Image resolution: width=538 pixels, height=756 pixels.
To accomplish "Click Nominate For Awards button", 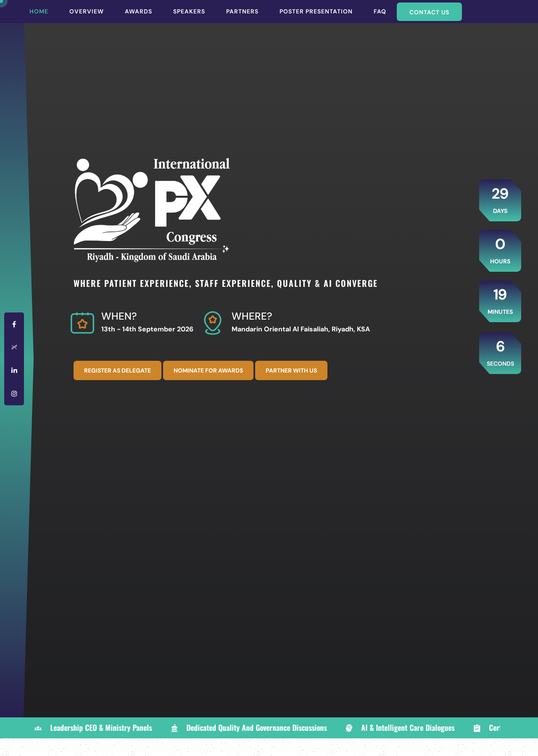I will pyautogui.click(x=208, y=370).
